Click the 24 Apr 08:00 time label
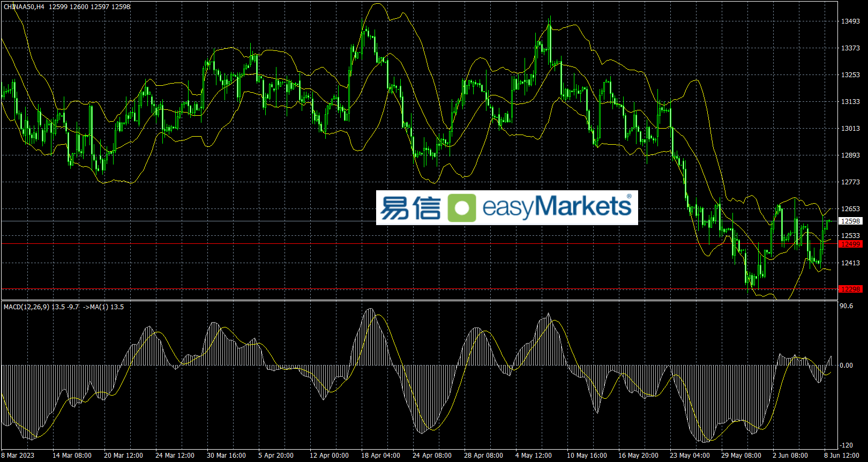Viewport: 868px width, 462px height. click(x=432, y=456)
